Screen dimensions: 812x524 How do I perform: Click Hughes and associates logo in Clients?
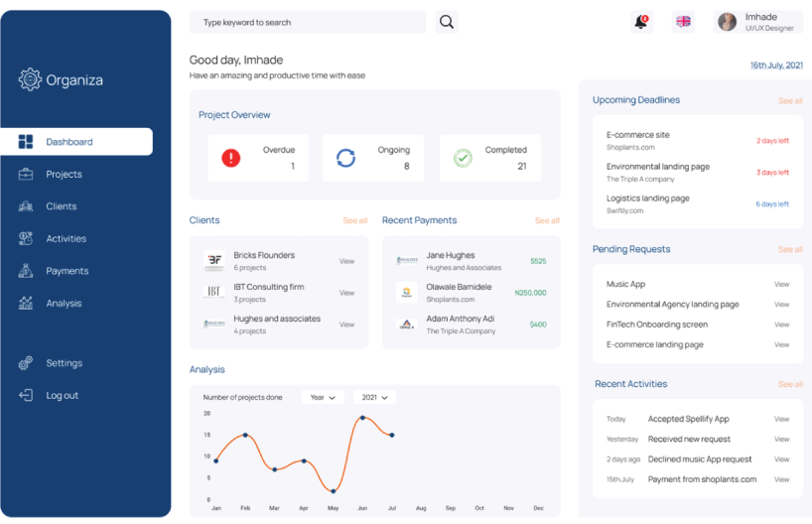pyautogui.click(x=213, y=324)
